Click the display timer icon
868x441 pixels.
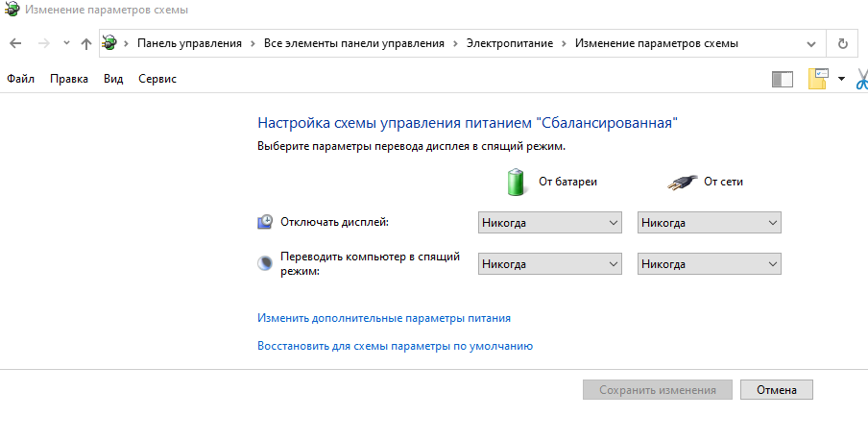(265, 222)
